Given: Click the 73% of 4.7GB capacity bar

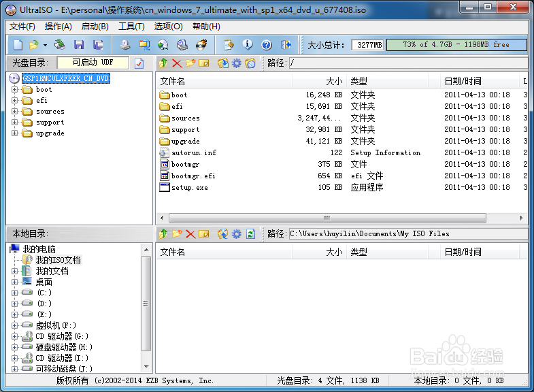Looking at the screenshot, I should 456,45.
